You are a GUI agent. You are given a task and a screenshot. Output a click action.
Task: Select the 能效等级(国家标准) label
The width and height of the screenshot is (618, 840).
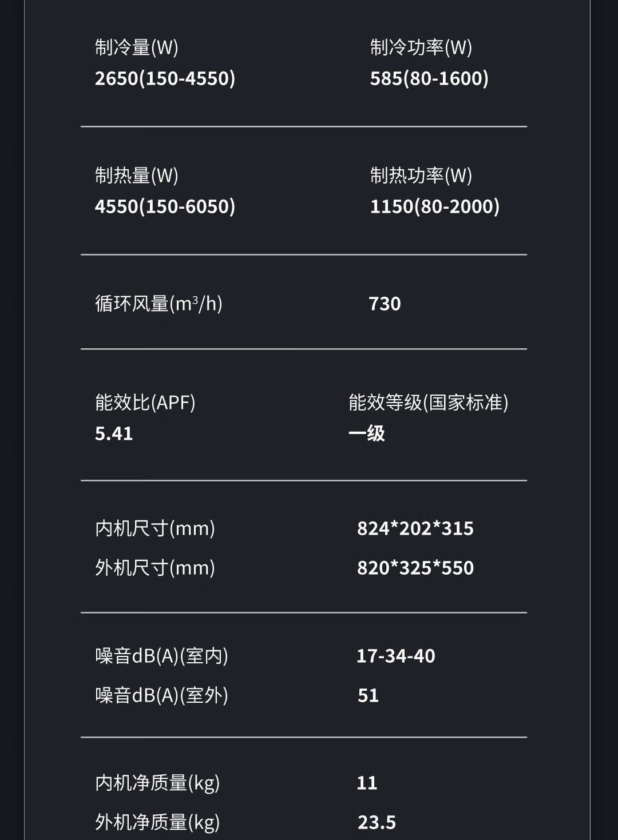pyautogui.click(x=429, y=403)
